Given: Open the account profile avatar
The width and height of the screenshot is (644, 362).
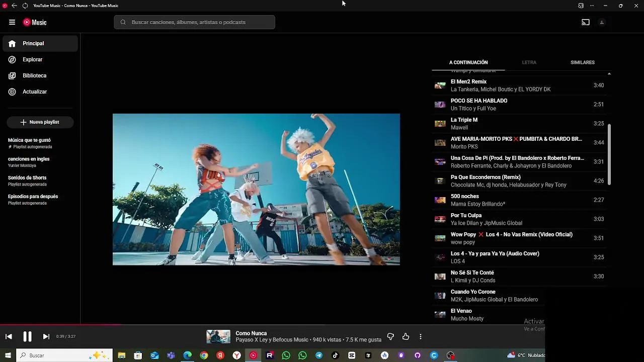Looking at the screenshot, I should [x=602, y=22].
